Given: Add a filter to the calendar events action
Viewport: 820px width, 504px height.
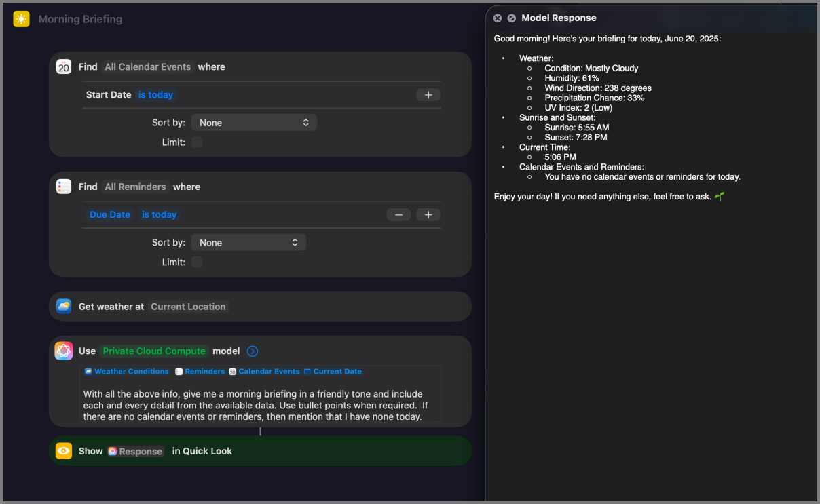Looking at the screenshot, I should tap(428, 95).
